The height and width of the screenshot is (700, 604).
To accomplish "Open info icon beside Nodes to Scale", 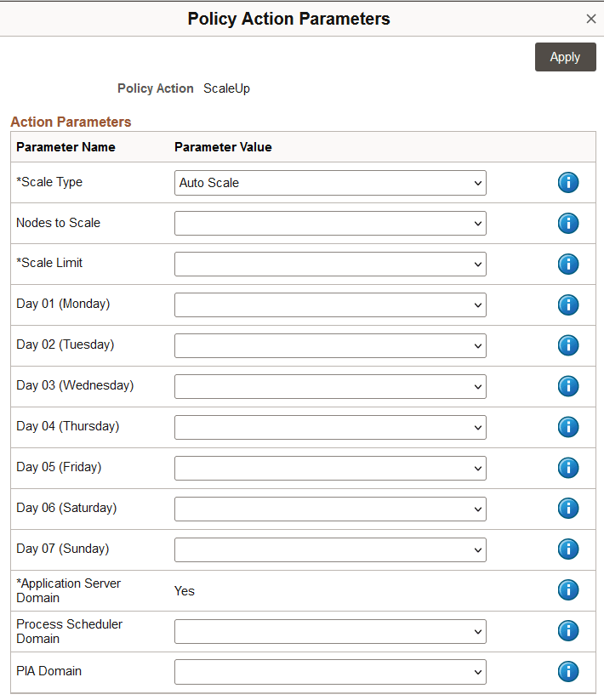I will coord(568,223).
